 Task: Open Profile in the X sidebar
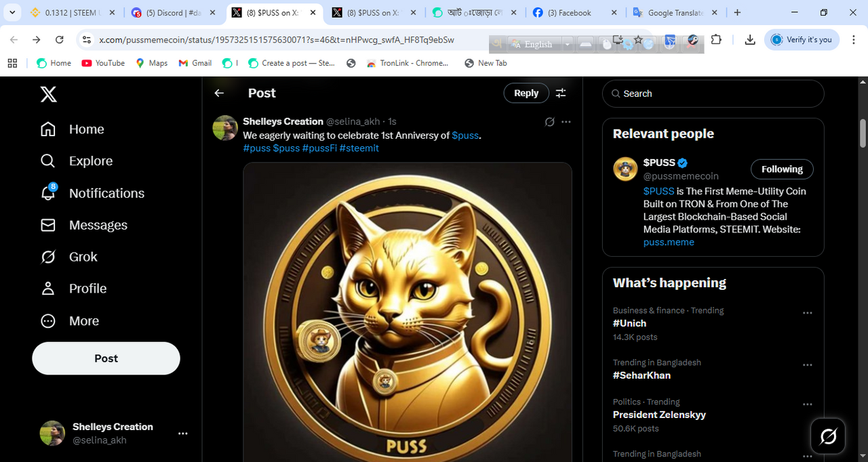click(x=73, y=289)
